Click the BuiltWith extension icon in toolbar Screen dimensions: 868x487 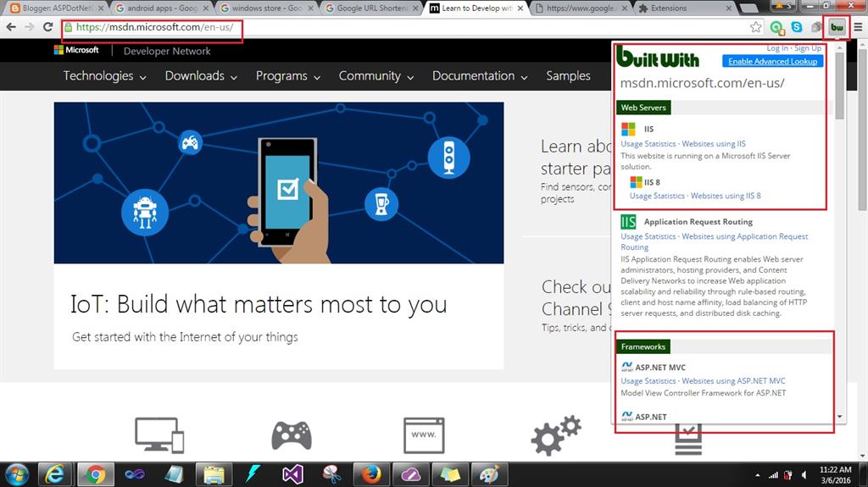pos(837,27)
